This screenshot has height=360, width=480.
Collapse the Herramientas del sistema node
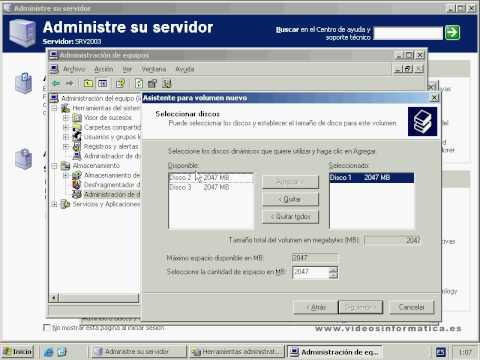click(54, 108)
